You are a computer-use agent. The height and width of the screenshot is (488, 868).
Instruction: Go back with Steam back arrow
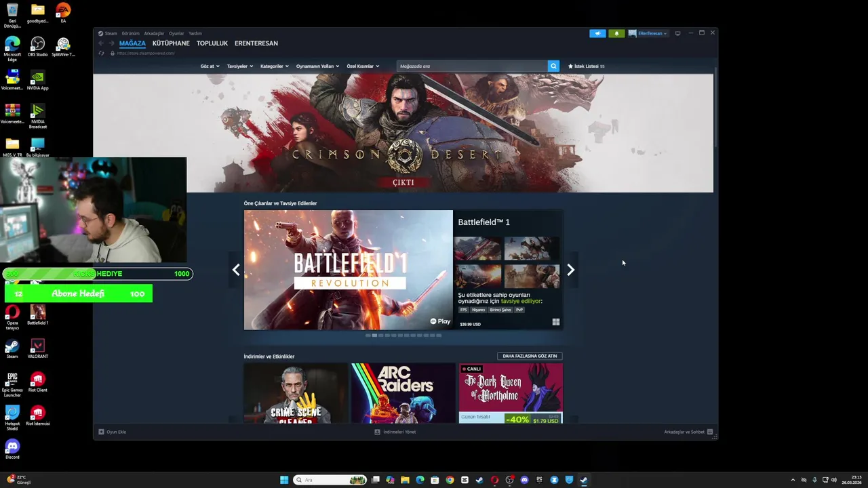(101, 43)
